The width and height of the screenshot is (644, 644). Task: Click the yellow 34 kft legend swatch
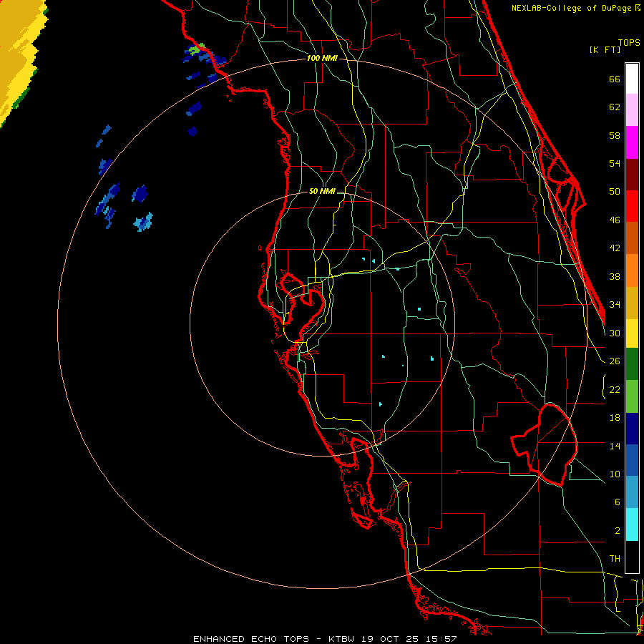[632, 333]
